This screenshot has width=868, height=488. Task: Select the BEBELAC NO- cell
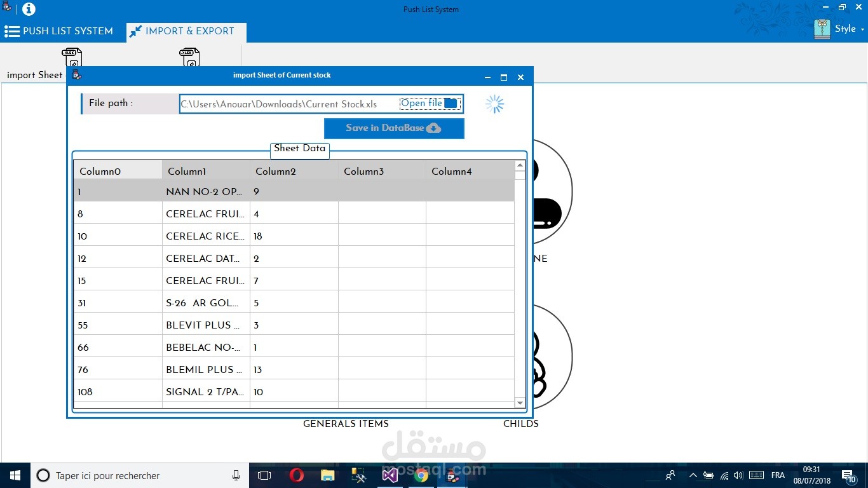tap(207, 348)
